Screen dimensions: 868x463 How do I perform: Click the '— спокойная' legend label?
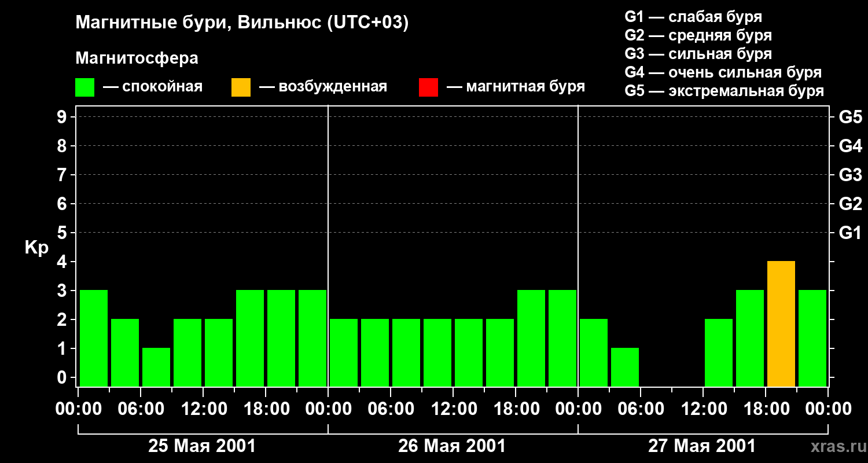pyautogui.click(x=153, y=87)
